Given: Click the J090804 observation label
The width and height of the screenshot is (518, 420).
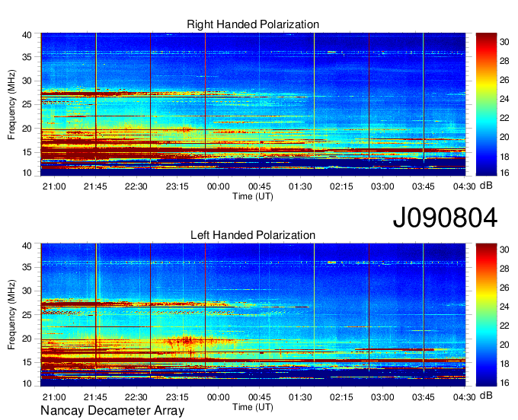Looking at the screenshot, I should click(445, 218).
